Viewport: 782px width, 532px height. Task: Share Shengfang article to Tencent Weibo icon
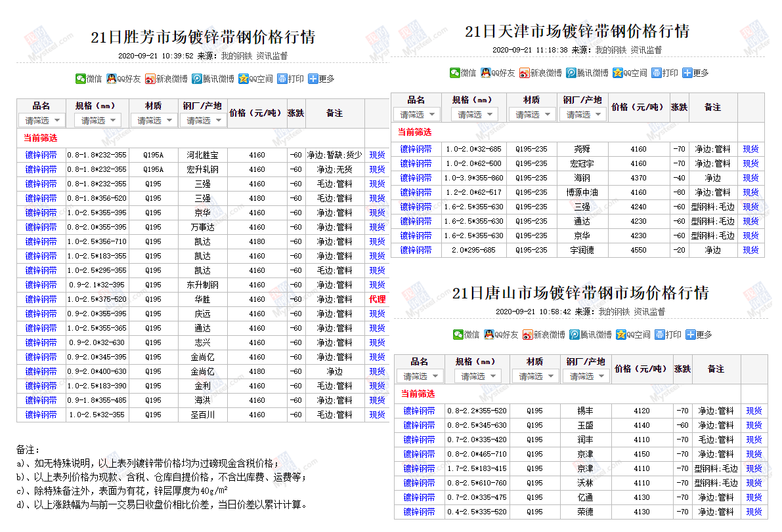click(197, 79)
